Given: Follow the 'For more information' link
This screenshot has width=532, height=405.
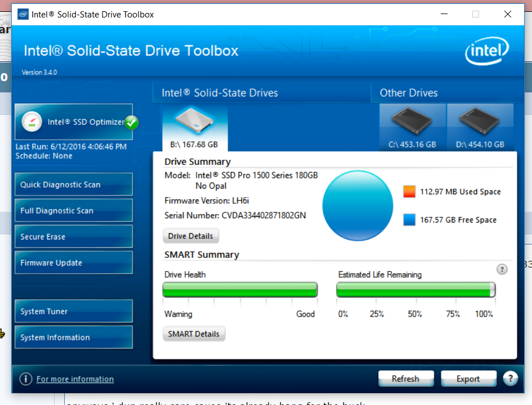Looking at the screenshot, I should pyautogui.click(x=75, y=379).
